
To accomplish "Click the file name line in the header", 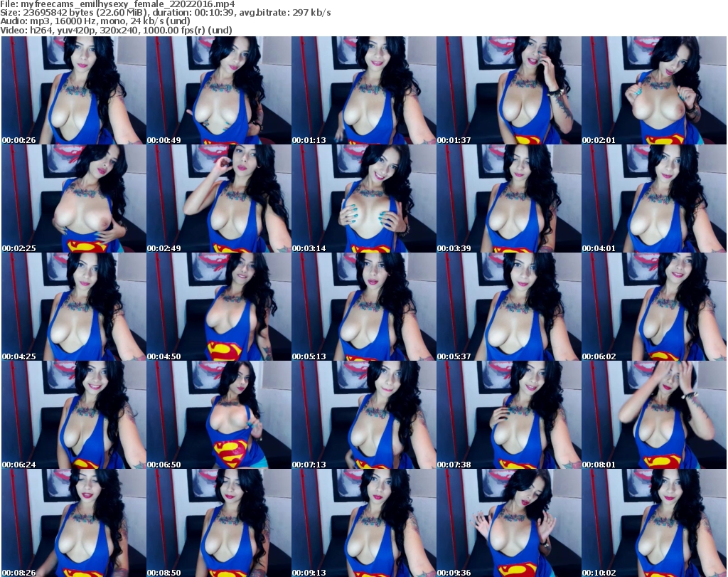I will tap(117, 4).
